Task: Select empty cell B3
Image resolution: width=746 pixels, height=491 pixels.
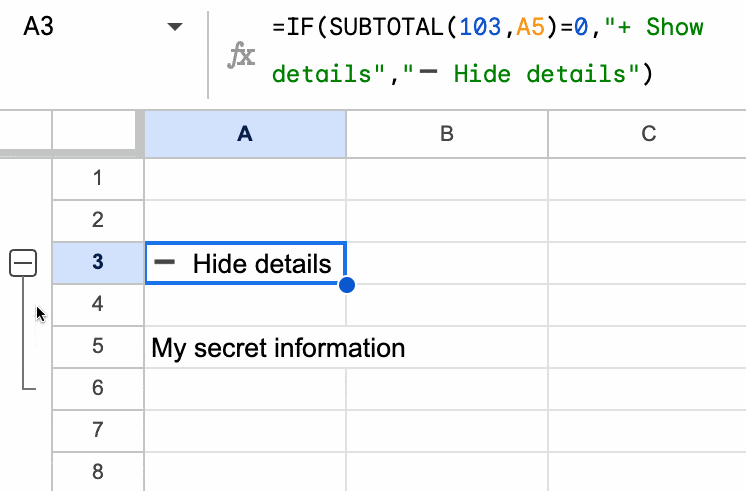Action: [447, 263]
